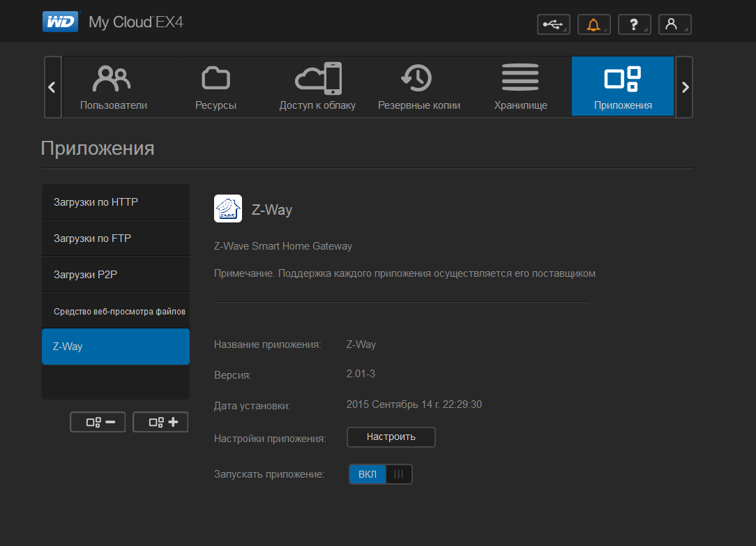Open the Доступ к облаку tab
The width and height of the screenshot is (756, 546).
pyautogui.click(x=317, y=86)
